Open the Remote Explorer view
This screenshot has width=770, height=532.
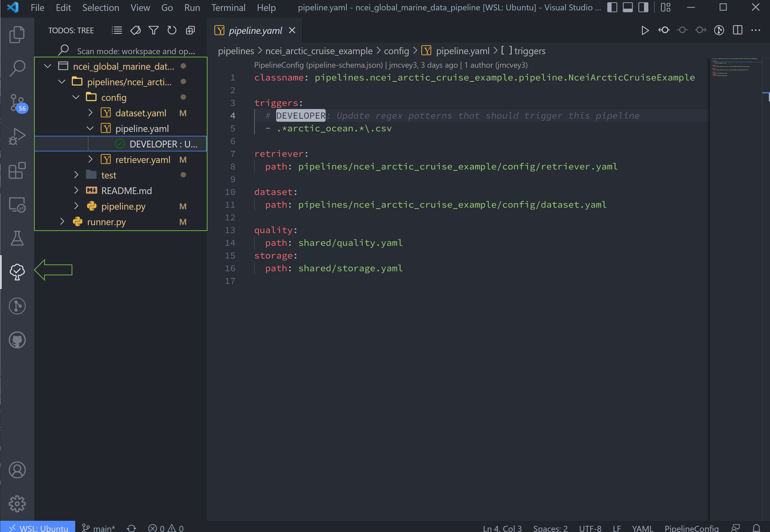point(17,204)
